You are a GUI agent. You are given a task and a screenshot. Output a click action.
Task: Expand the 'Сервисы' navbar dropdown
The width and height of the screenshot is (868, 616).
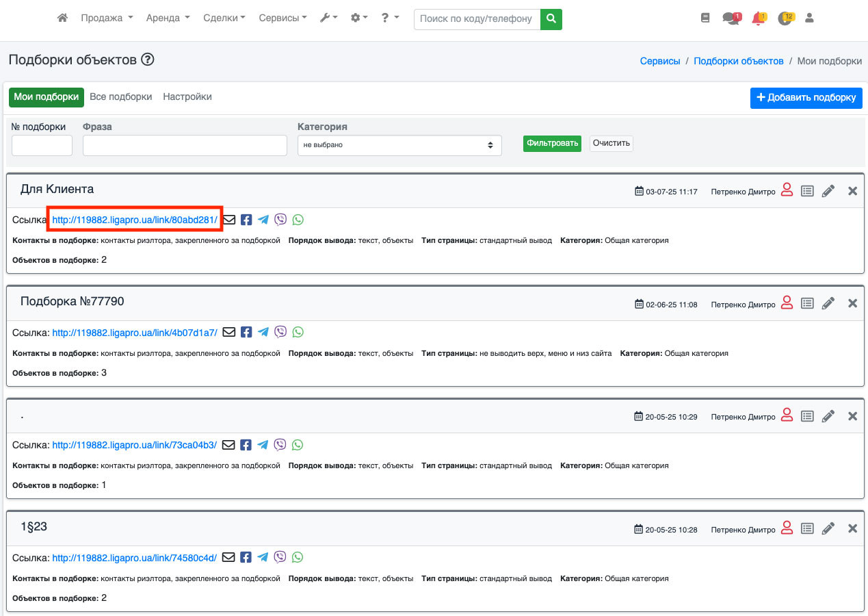(x=282, y=18)
